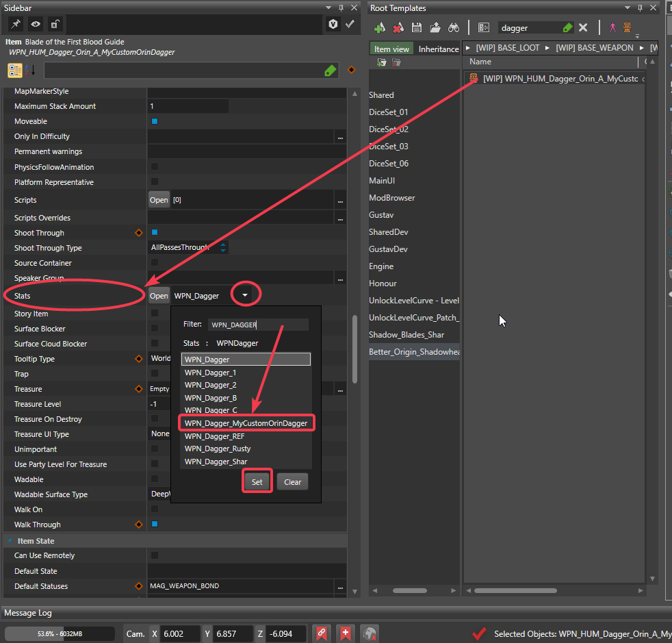
Task: Collapse the Item State section
Action: (x=10, y=541)
